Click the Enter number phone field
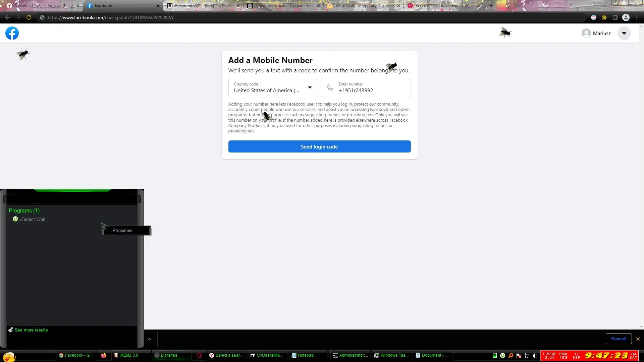The width and height of the screenshot is (644, 362). [372, 90]
